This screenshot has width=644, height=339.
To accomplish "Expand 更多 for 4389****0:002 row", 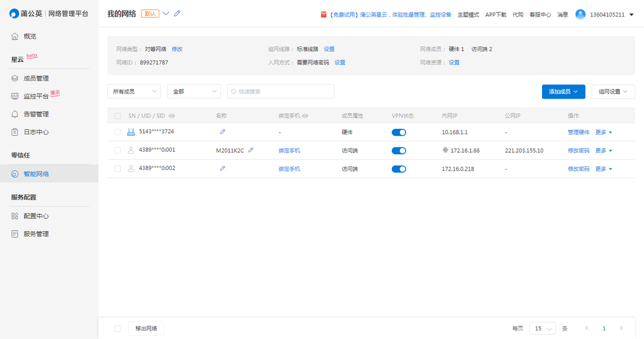I will 604,169.
